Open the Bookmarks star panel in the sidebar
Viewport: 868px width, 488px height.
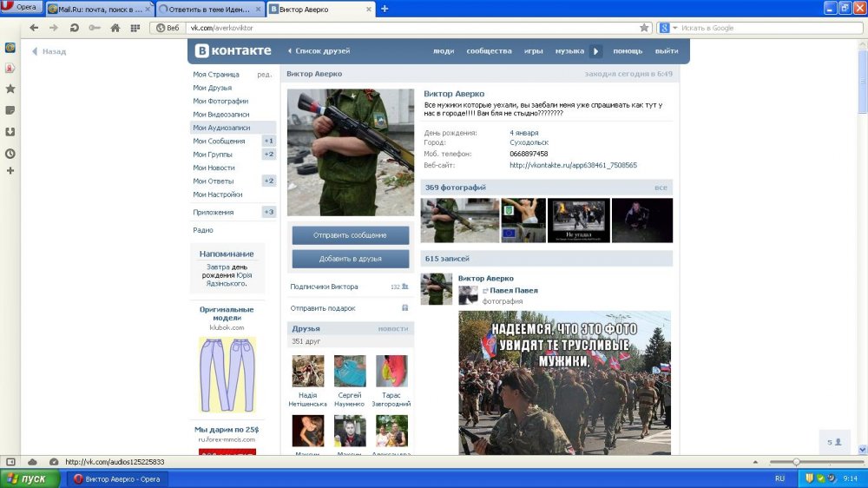click(10, 89)
